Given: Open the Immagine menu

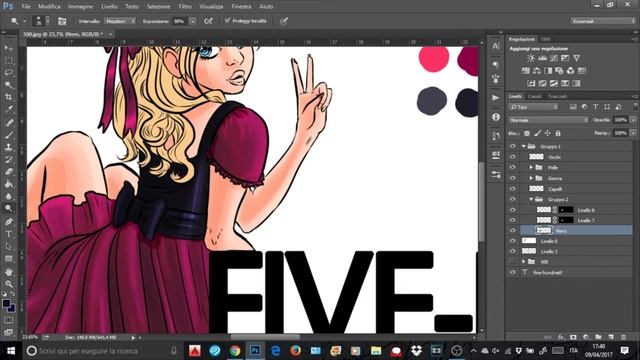Looking at the screenshot, I should [x=80, y=7].
